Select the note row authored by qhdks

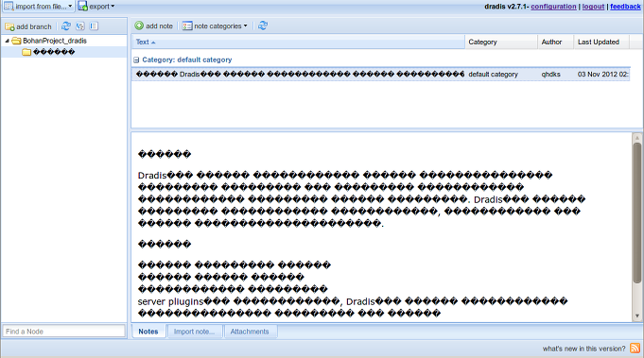click(381, 75)
